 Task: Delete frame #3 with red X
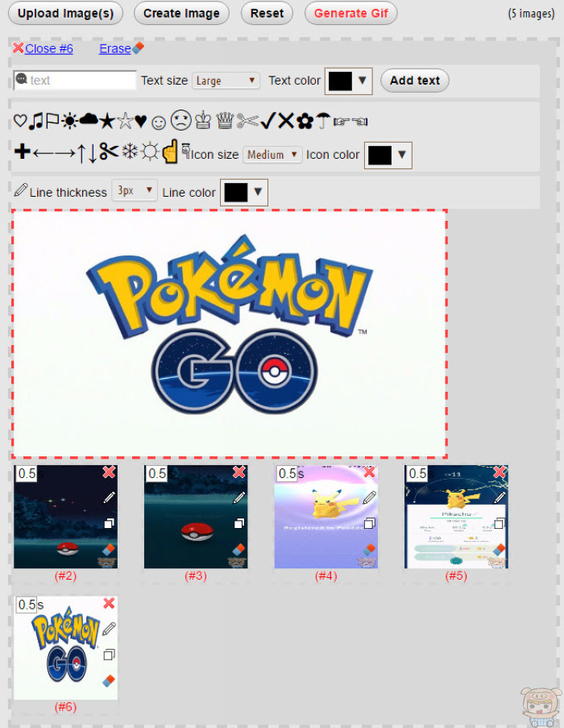point(239,472)
